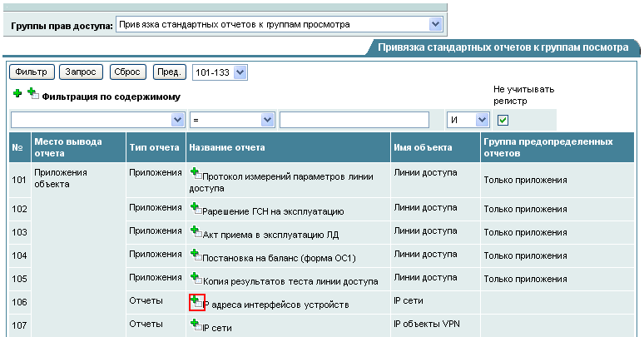This screenshot has width=644, height=337.
Task: Click Только приложения in row 104
Action: 525,255
